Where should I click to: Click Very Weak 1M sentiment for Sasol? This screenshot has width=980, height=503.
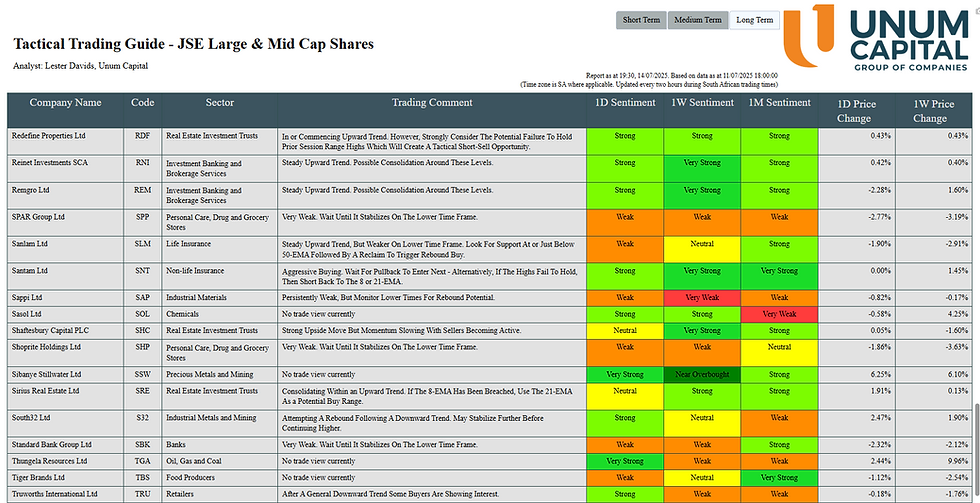(779, 314)
